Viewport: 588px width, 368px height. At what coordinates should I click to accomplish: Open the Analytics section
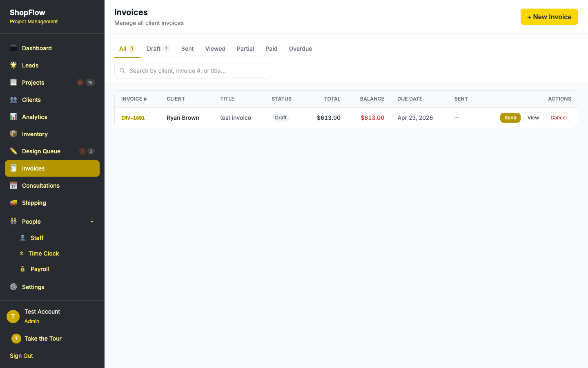(14, 117)
